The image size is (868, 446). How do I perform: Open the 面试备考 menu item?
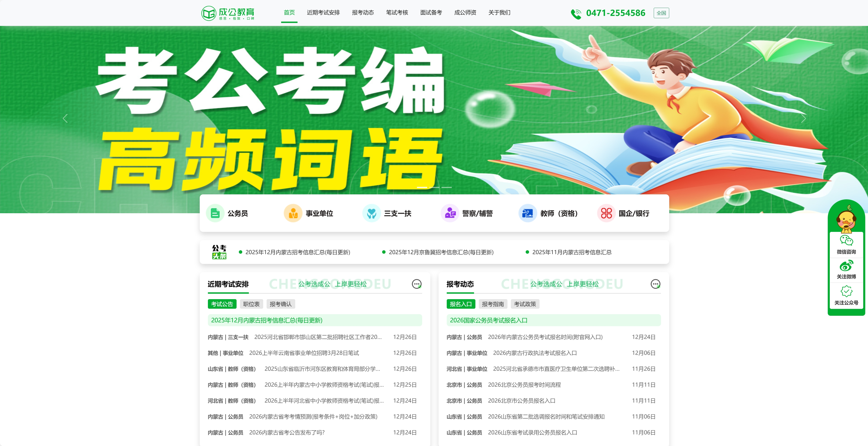tap(431, 13)
